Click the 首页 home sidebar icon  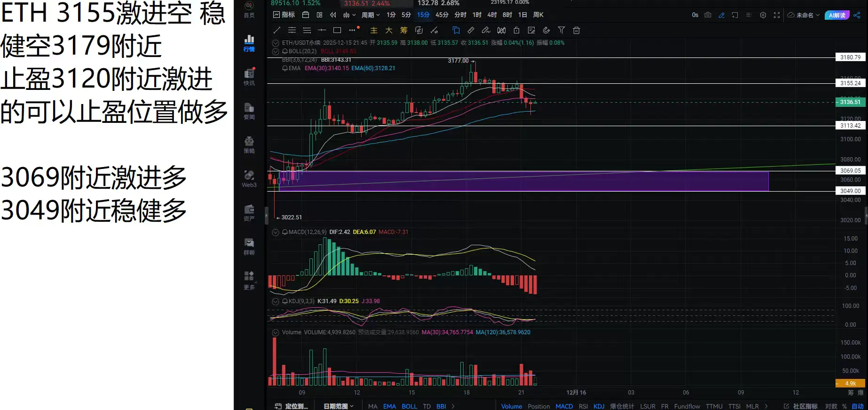(x=249, y=10)
